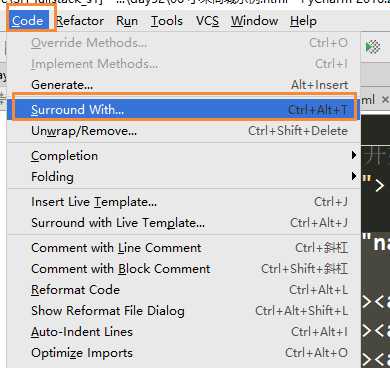Choose Surround With... option
The image size is (390, 368).
[x=183, y=109]
